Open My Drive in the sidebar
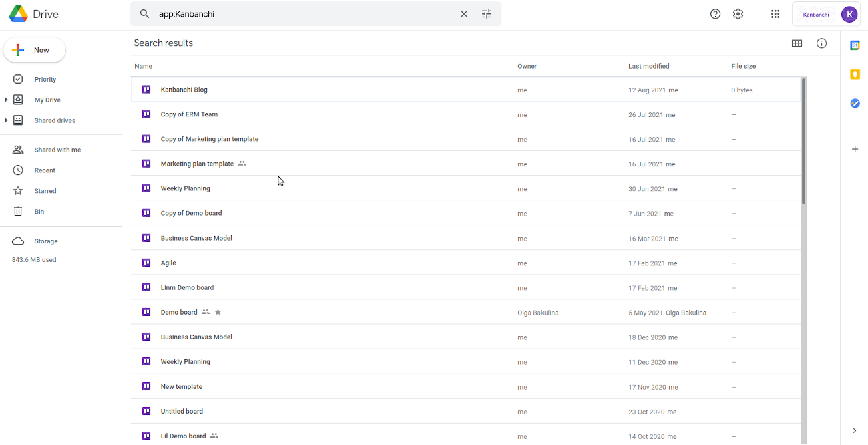The width and height of the screenshot is (868, 445). pos(47,100)
